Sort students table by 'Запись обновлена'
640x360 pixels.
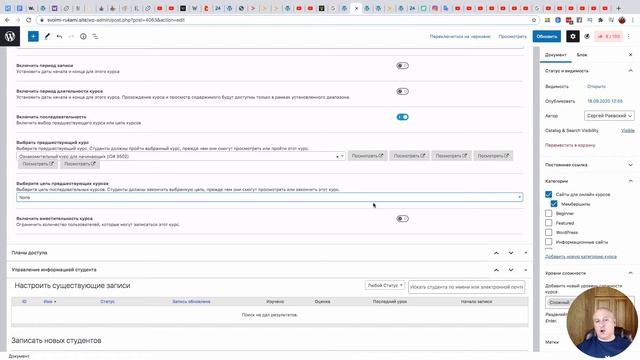coord(191,302)
